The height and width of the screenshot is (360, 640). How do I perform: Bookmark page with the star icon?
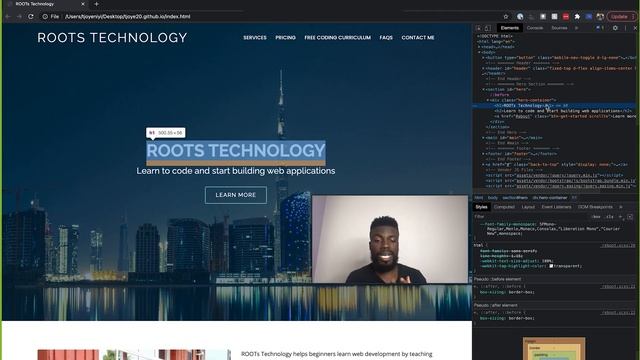[x=506, y=17]
